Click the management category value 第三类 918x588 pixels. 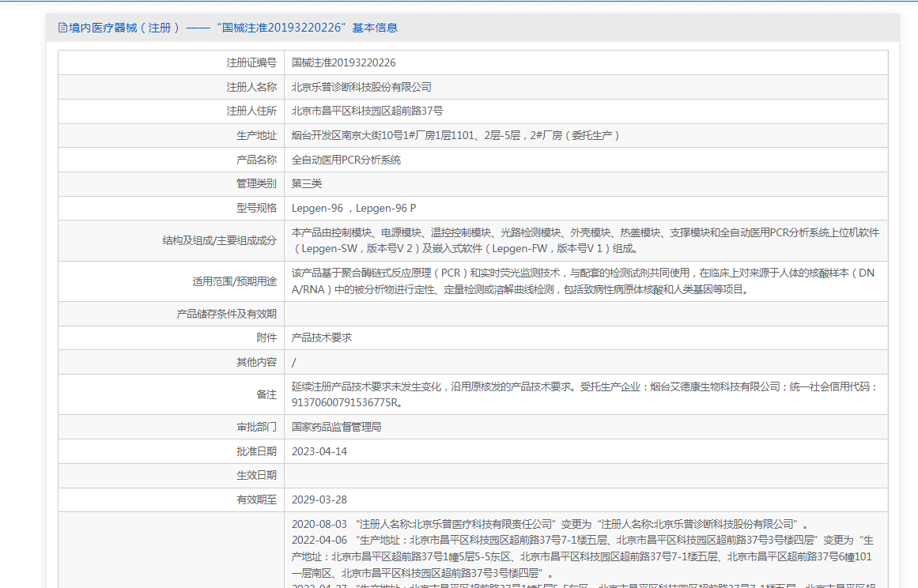[307, 183]
